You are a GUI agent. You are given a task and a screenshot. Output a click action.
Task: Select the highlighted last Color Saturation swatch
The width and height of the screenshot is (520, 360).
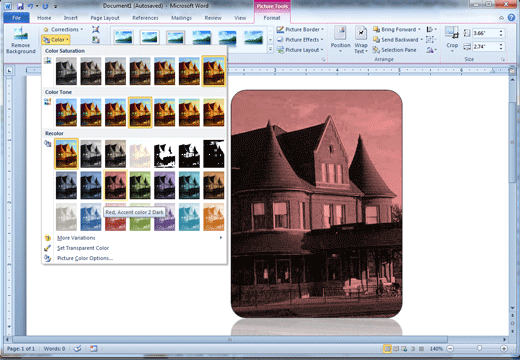click(214, 71)
